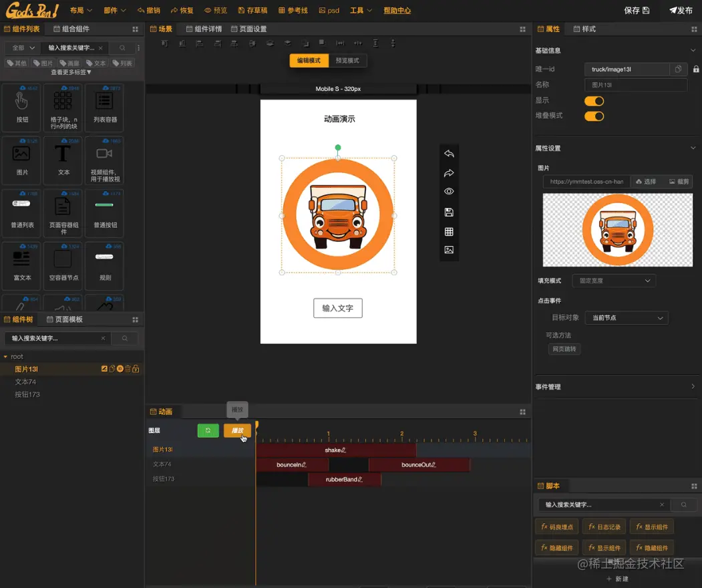Viewport: 702px width, 588px height.
Task: Toggle the 显示 switch
Action: pyautogui.click(x=594, y=101)
